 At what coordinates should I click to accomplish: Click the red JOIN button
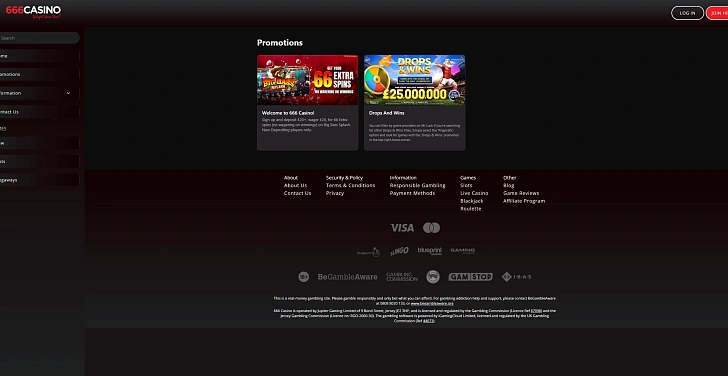717,13
